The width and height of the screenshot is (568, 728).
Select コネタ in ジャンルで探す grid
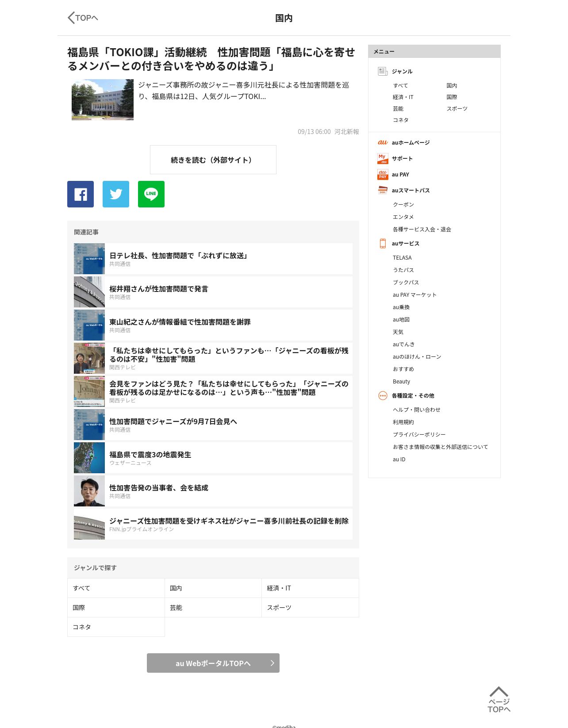coord(116,627)
